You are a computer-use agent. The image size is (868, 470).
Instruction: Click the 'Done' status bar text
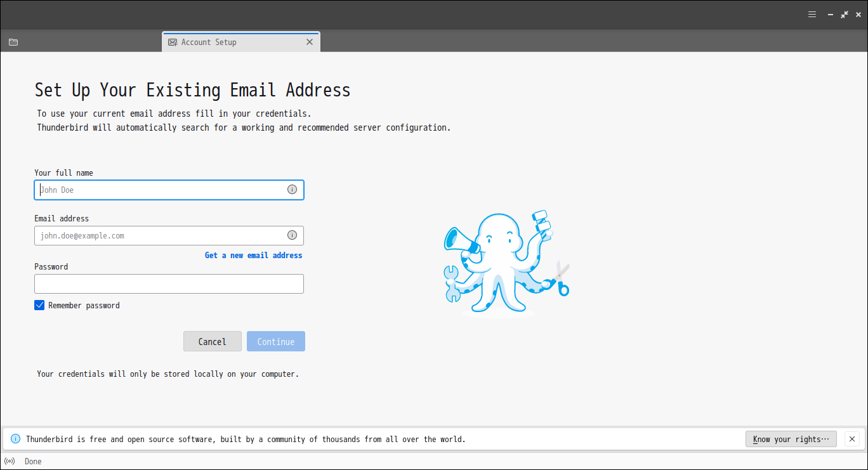coord(33,461)
